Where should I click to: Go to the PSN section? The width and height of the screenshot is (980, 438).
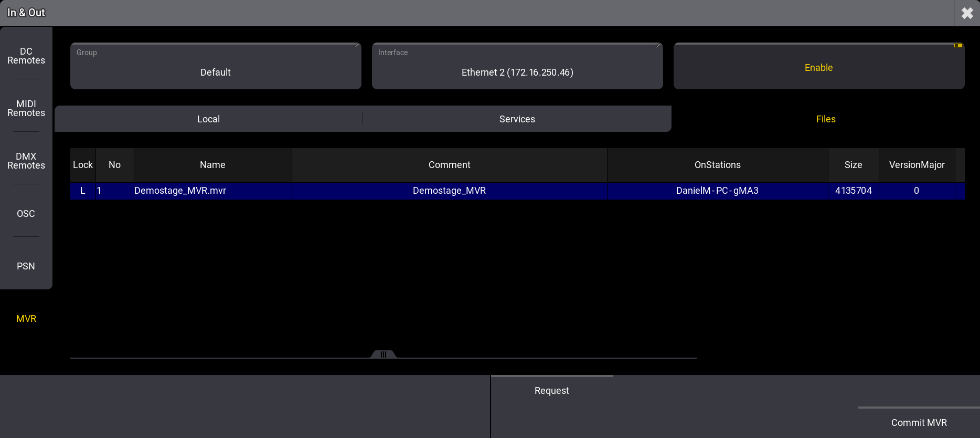[26, 266]
